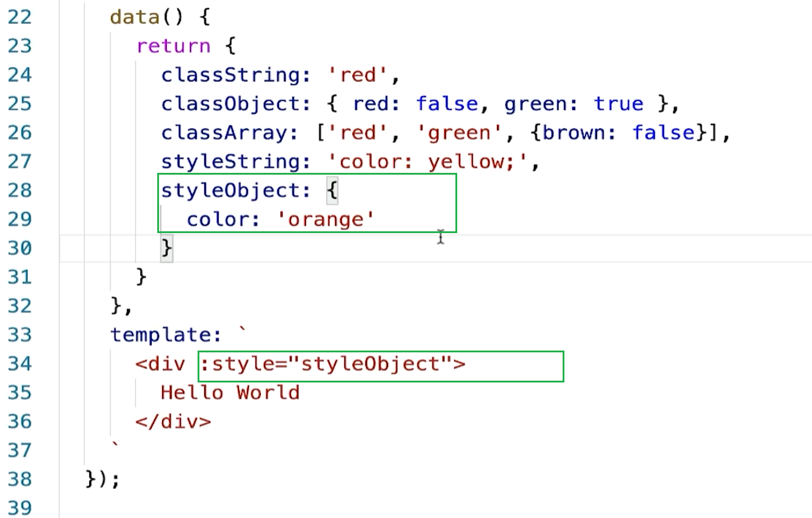Click the 'orange' string value
Screen dimensions: 812x518
pos(327,219)
